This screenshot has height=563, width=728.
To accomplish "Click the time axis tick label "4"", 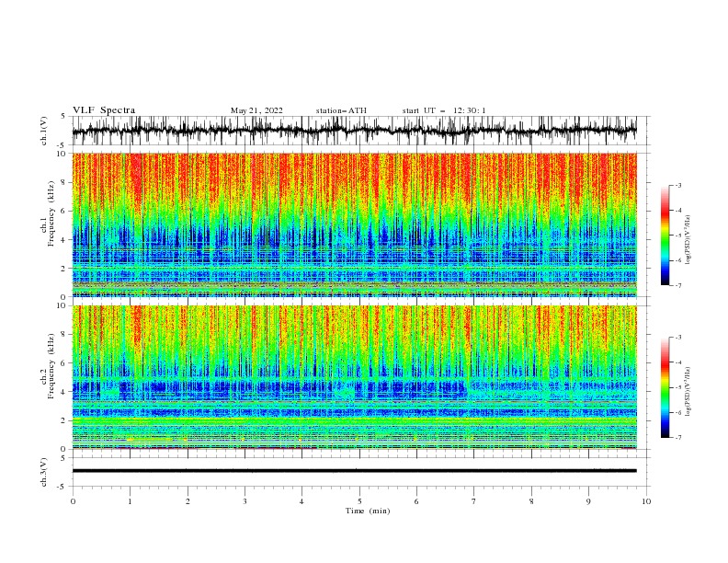I will [301, 501].
